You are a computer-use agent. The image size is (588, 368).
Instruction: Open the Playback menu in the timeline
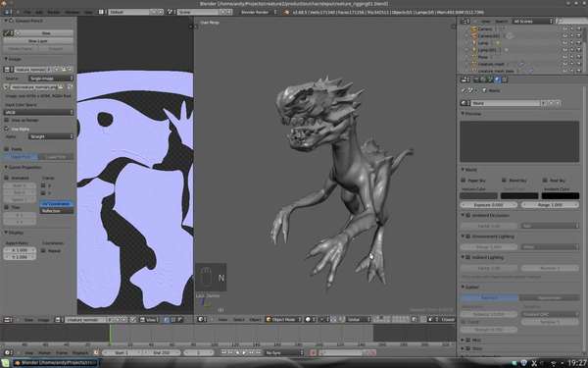point(79,353)
